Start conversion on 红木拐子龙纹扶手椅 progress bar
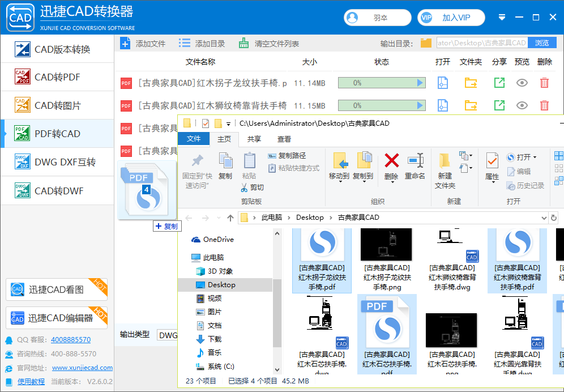This screenshot has width=564, height=392. click(382, 83)
